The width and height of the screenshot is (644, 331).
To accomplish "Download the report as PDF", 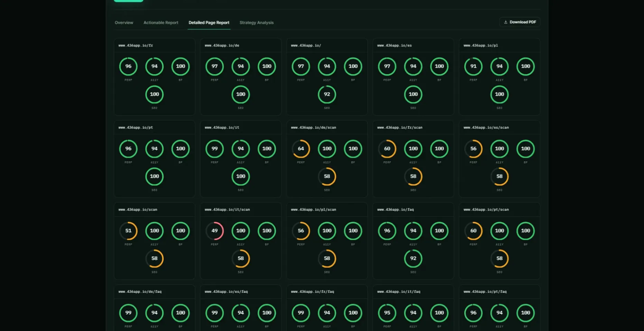I will click(x=520, y=22).
